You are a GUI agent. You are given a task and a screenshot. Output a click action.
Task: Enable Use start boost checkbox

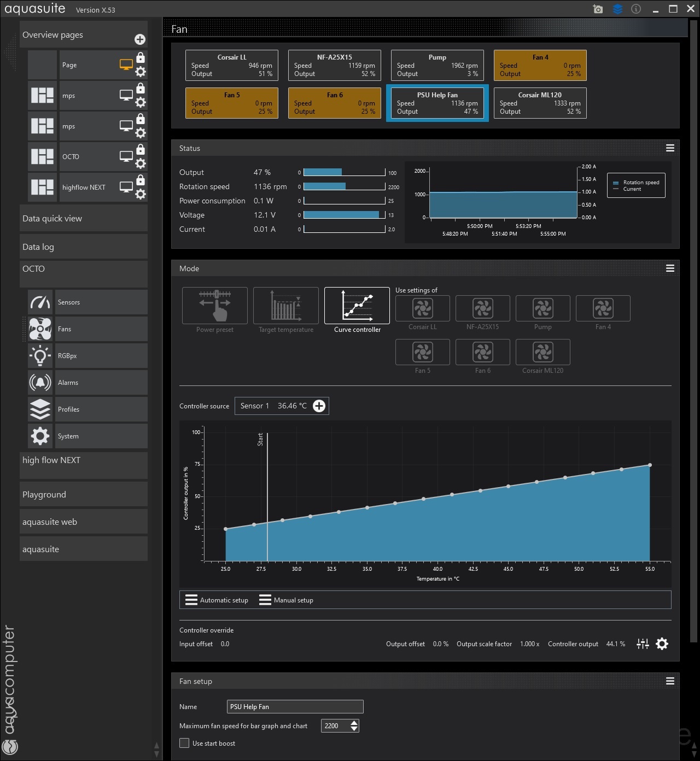184,743
